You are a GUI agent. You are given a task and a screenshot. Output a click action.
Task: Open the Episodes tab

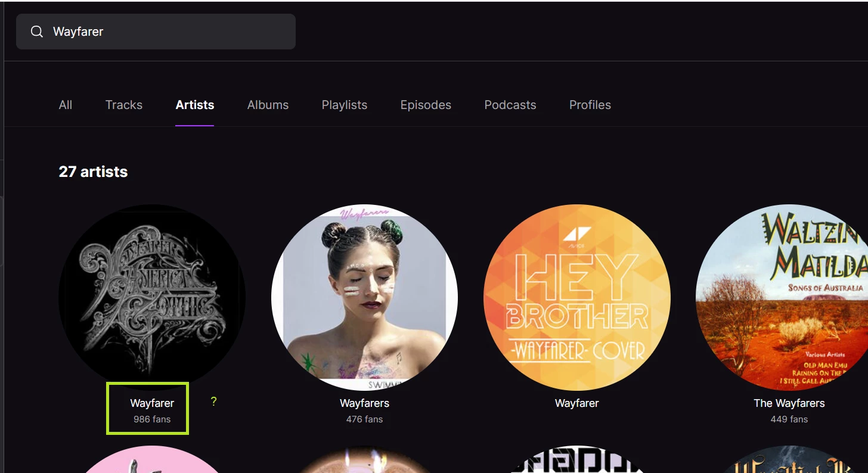point(426,105)
